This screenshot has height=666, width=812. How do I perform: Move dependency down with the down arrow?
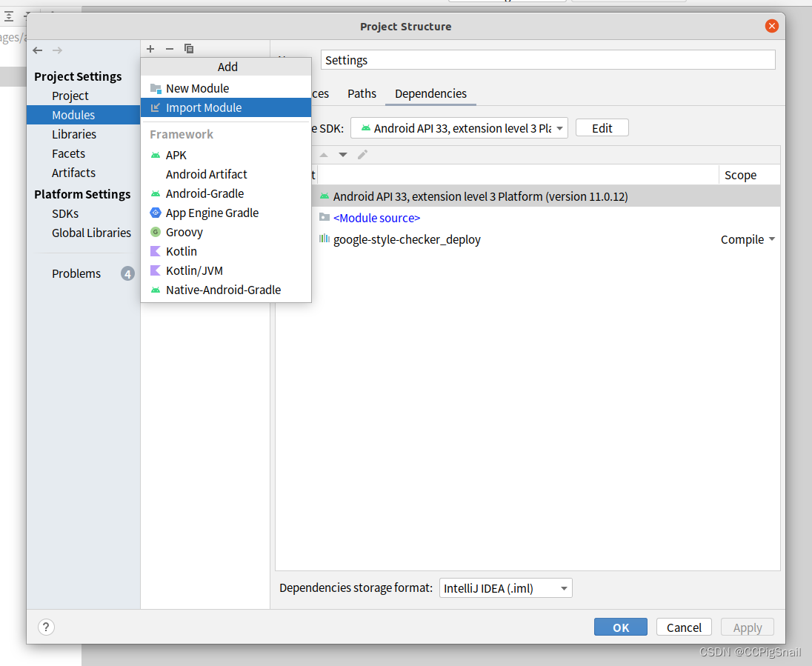pos(343,155)
